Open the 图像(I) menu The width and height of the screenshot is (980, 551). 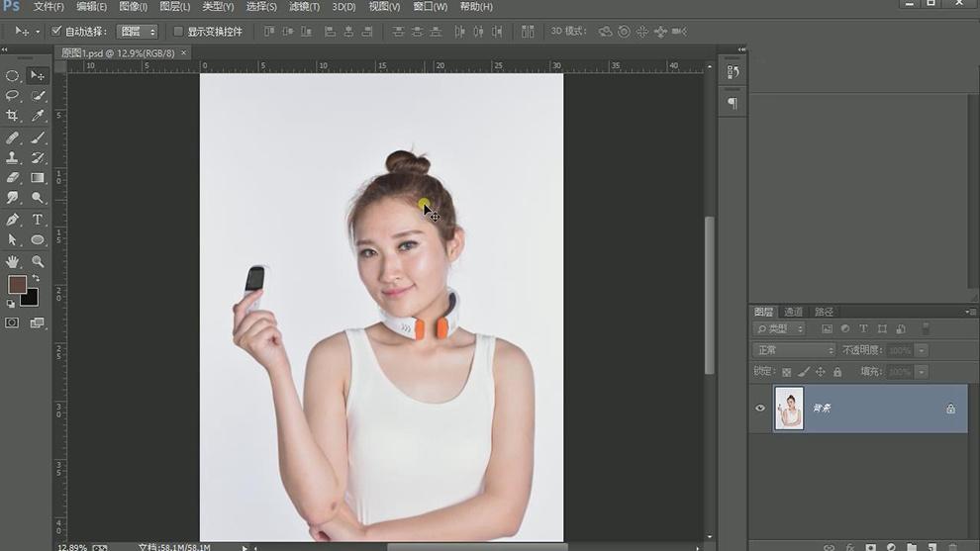click(133, 7)
